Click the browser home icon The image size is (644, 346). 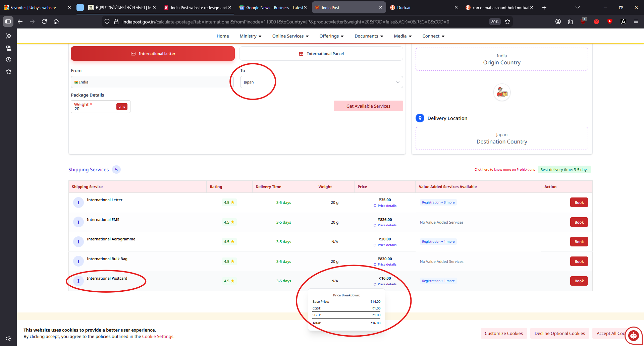point(56,21)
